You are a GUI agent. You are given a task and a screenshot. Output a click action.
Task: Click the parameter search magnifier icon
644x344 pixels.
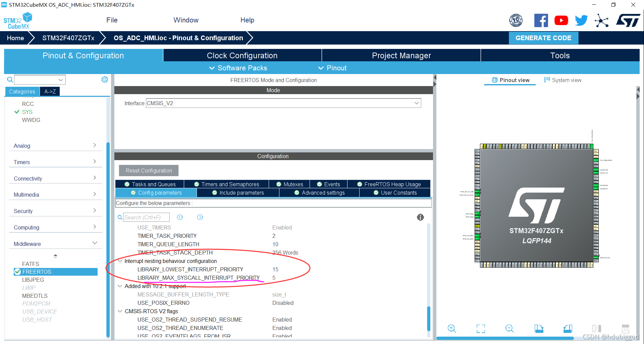120,217
